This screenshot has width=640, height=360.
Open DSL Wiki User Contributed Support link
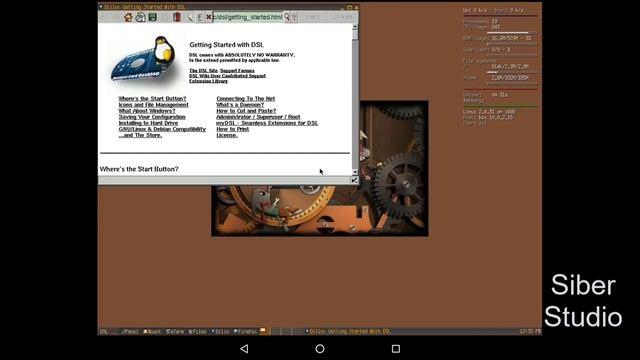[227, 76]
